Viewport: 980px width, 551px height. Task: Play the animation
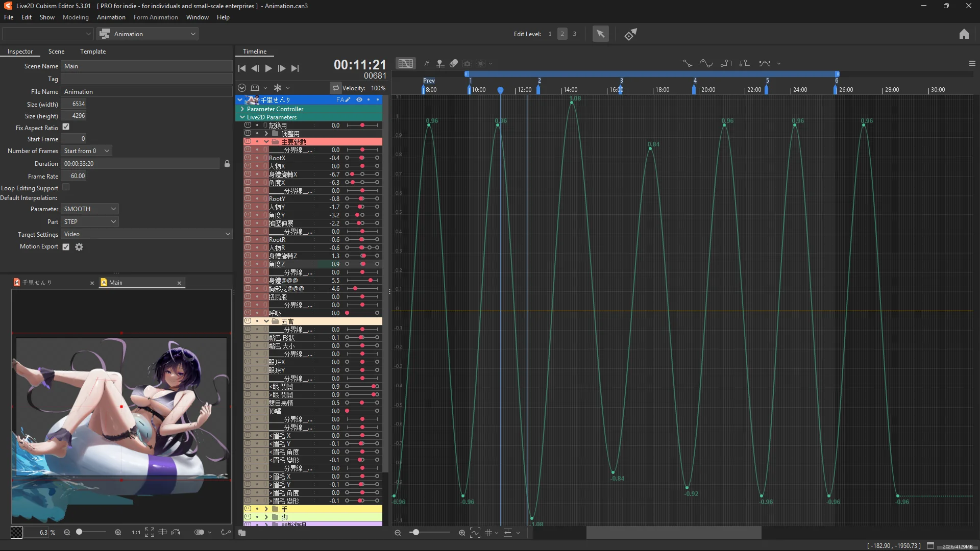point(268,68)
